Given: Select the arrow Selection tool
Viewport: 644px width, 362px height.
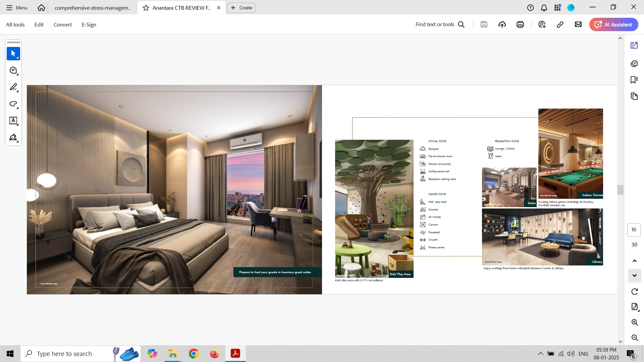Looking at the screenshot, I should pos(13,54).
